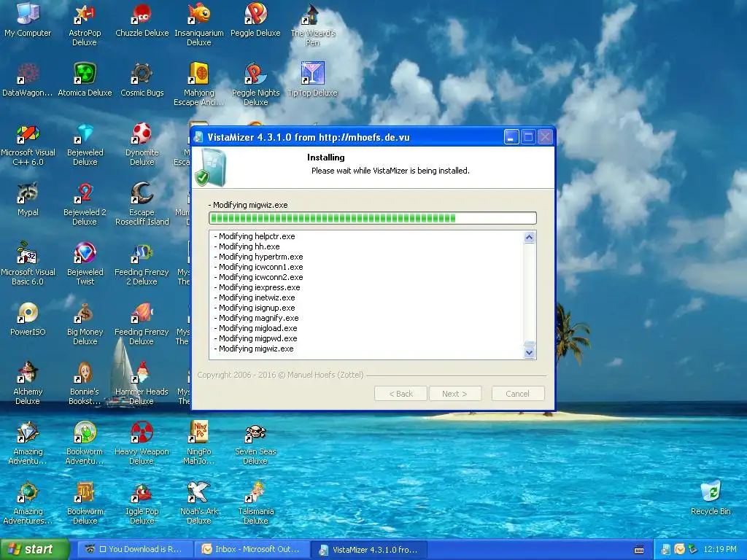Launch Bejeweled Twist shortcut
747x560 pixels.
point(85,262)
